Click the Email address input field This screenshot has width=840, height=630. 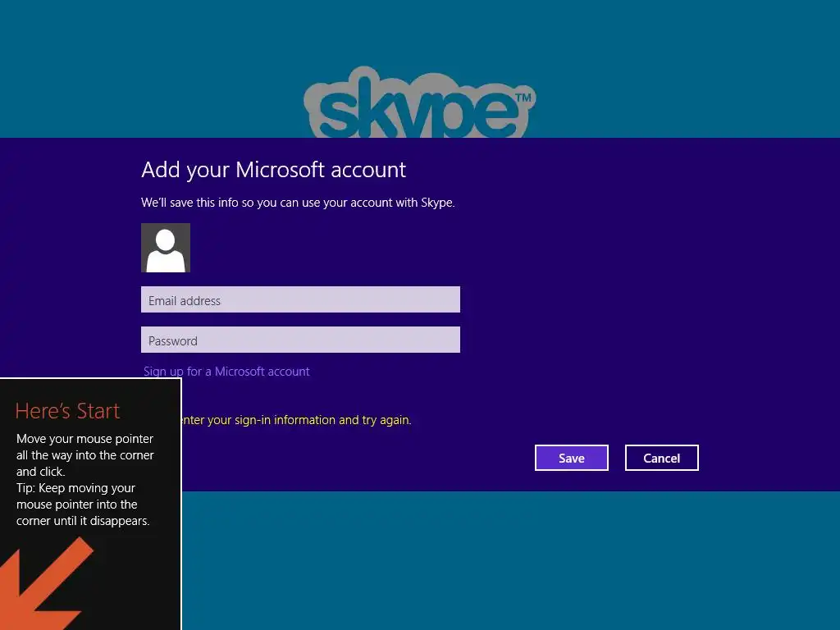click(300, 299)
